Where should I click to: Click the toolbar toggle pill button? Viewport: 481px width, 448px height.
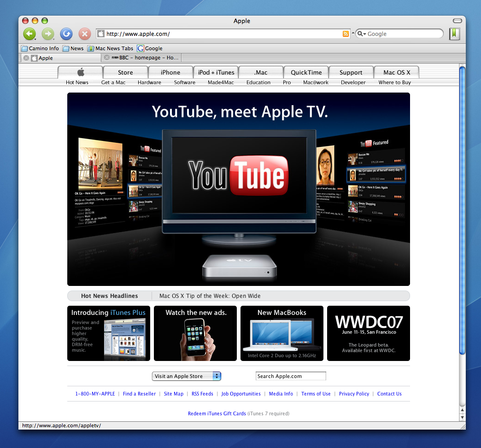coord(458,21)
